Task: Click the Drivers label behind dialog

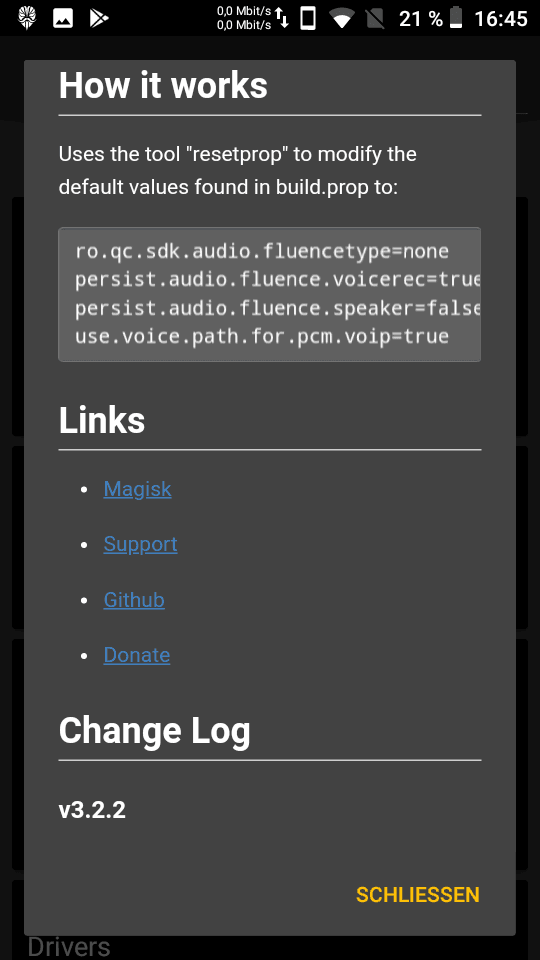Action: [x=69, y=947]
